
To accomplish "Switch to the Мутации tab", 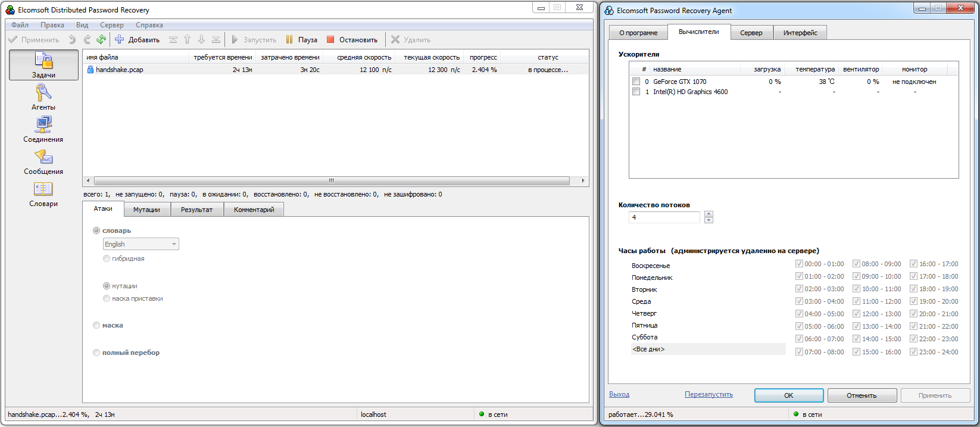I will (146, 210).
